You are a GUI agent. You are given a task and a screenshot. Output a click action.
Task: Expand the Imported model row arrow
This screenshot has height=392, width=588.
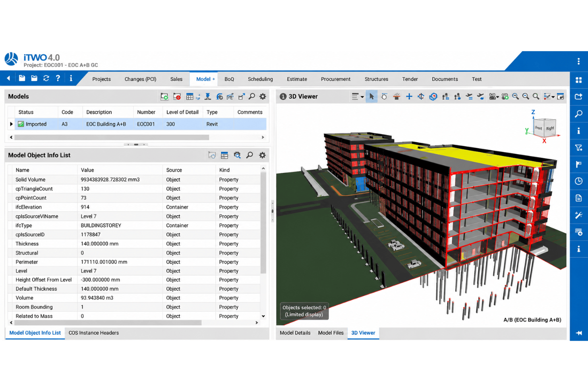point(11,124)
